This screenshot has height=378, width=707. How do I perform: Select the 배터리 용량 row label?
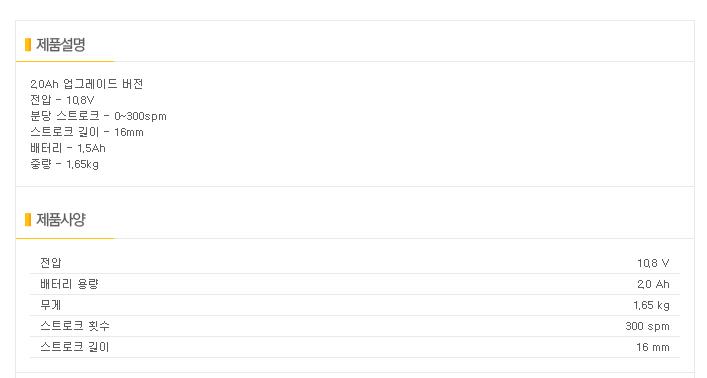point(69,284)
